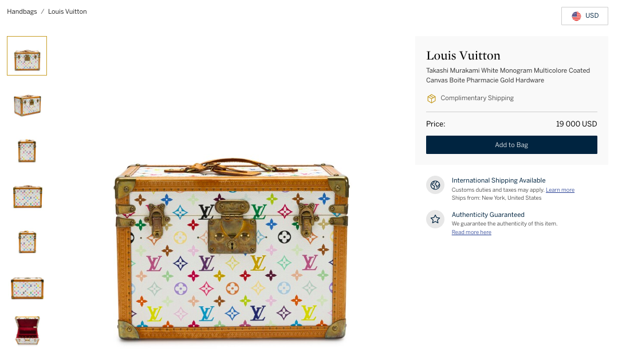Click the US flag icon
This screenshot has height=364, width=618.
(576, 16)
